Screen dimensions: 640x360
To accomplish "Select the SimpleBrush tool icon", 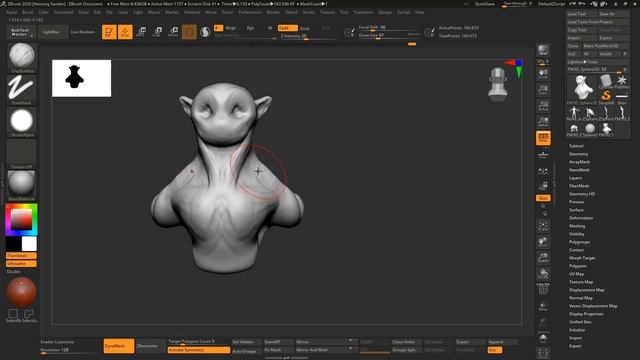I will [x=606, y=96].
